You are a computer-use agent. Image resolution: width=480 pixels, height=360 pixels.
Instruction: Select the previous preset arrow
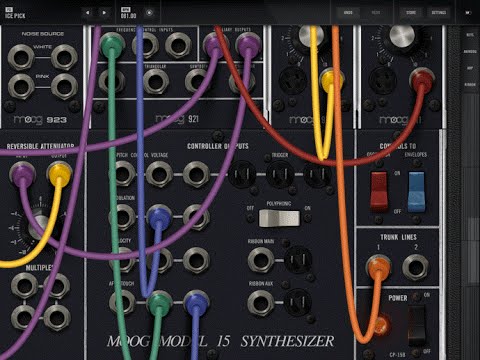87,13
